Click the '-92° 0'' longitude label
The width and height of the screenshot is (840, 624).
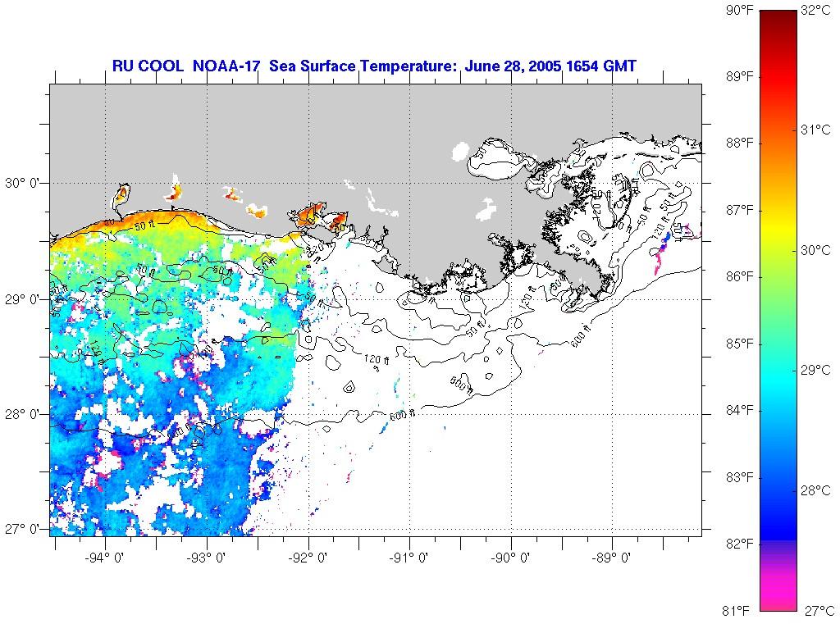[x=308, y=558]
